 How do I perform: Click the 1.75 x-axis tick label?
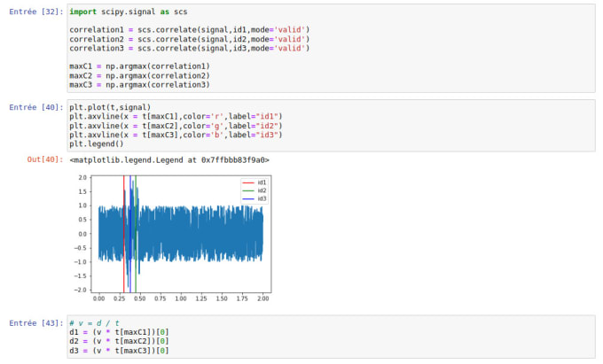pos(242,298)
